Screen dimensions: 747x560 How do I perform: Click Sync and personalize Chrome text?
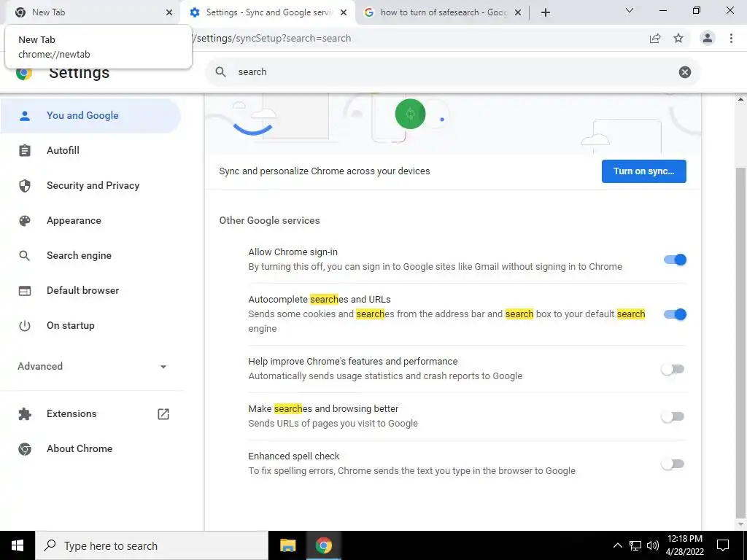[325, 171]
